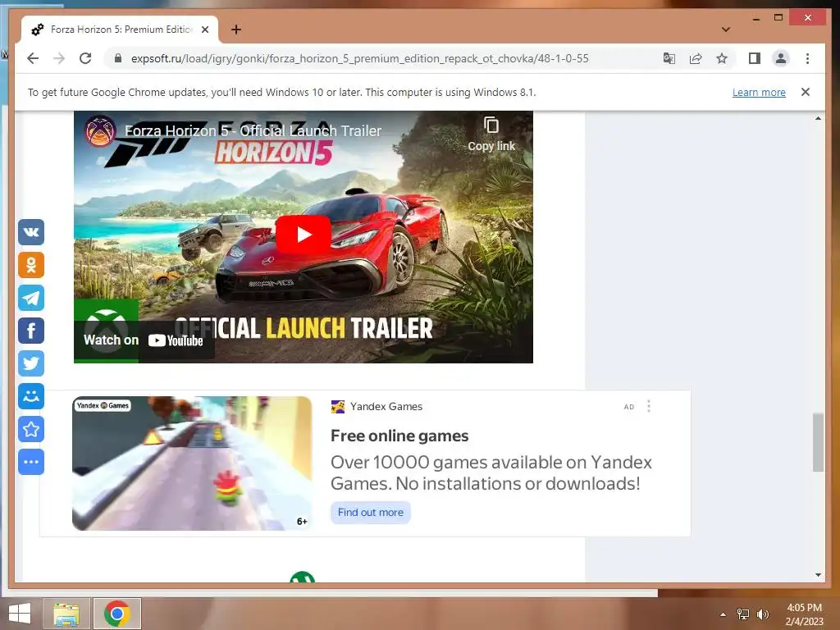Go back to previous page
This screenshot has height=630, width=840.
pyautogui.click(x=33, y=58)
